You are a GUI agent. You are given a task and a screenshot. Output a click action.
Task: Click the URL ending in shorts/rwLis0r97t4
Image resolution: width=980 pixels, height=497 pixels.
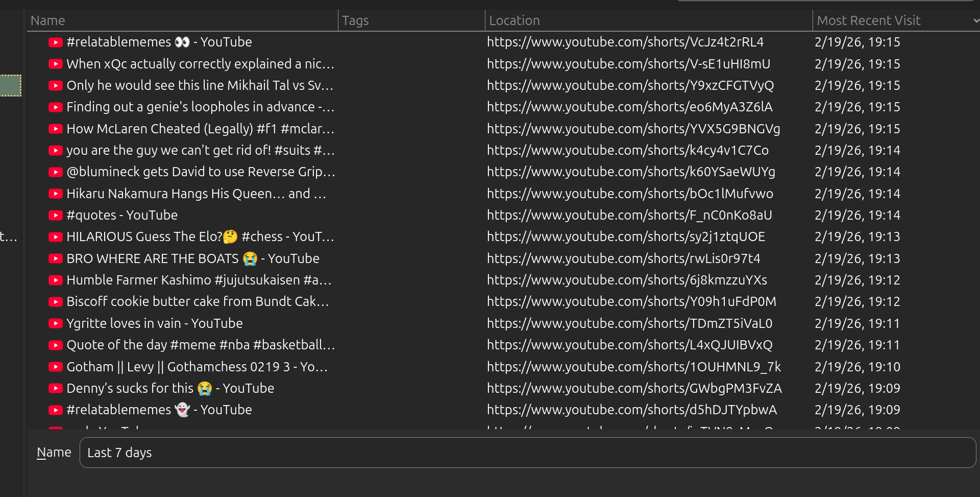click(624, 258)
